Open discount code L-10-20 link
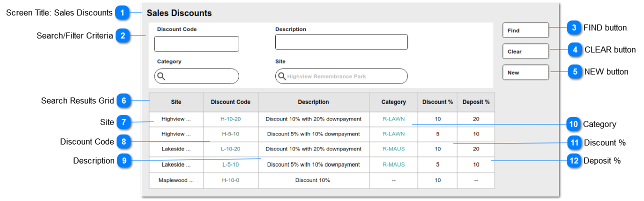 [x=231, y=149]
